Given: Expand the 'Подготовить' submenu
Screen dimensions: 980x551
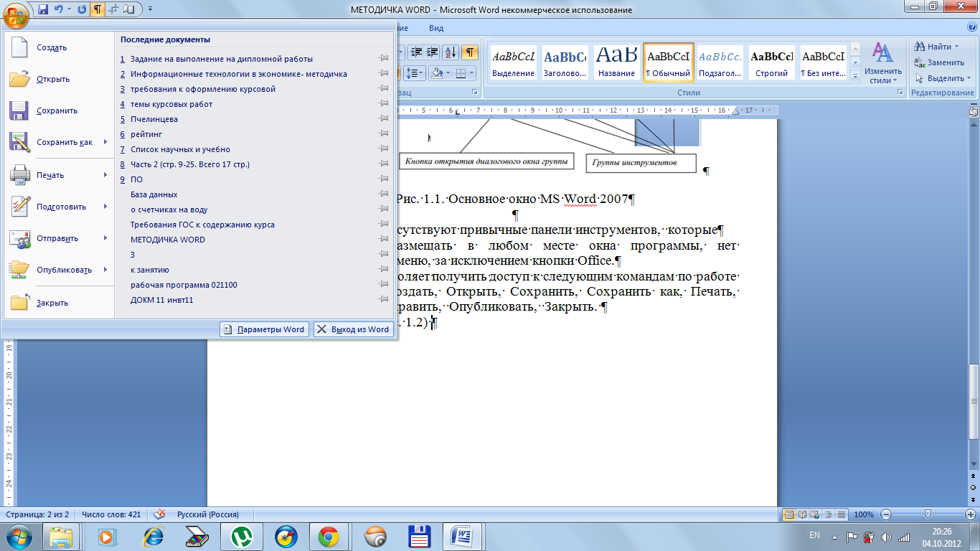Looking at the screenshot, I should click(105, 207).
